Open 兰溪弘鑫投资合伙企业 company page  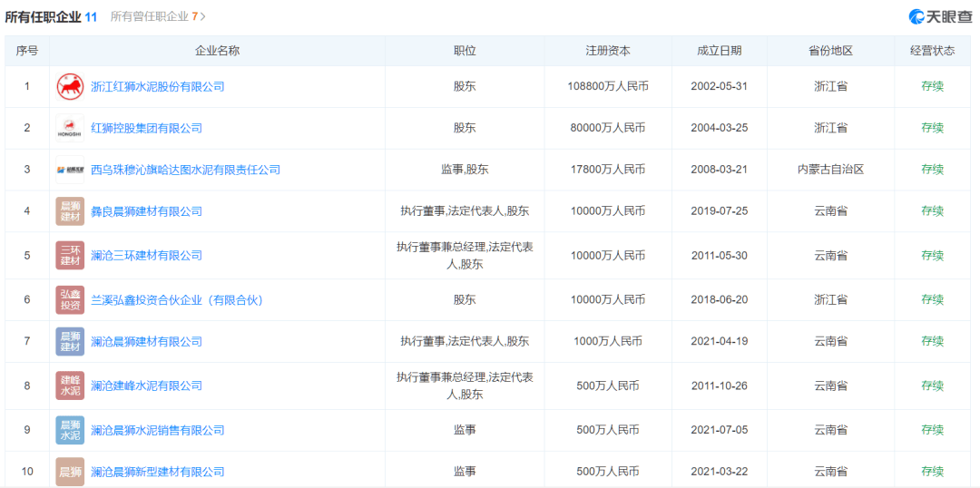[x=176, y=299]
